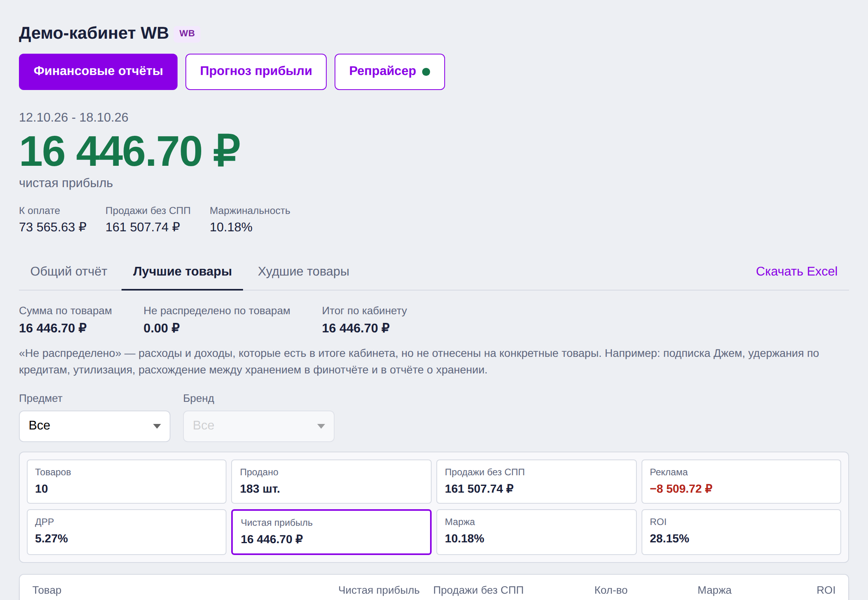The image size is (868, 600).
Task: Click Итог по кабинету amount
Action: (x=355, y=328)
